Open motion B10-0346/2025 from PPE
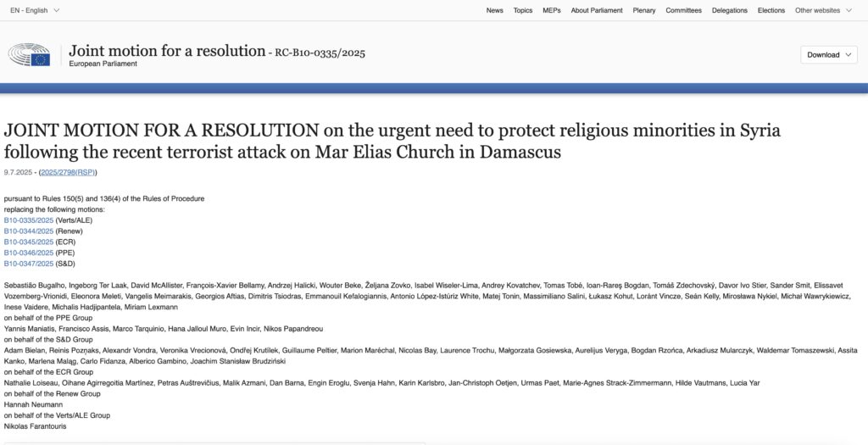 (28, 253)
